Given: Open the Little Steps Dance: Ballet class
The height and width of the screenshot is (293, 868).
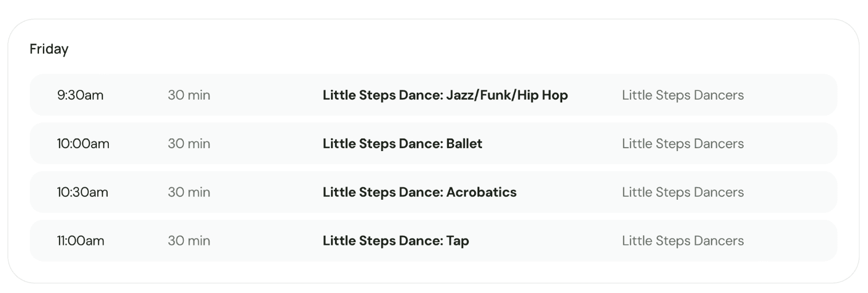Looking at the screenshot, I should point(402,144).
